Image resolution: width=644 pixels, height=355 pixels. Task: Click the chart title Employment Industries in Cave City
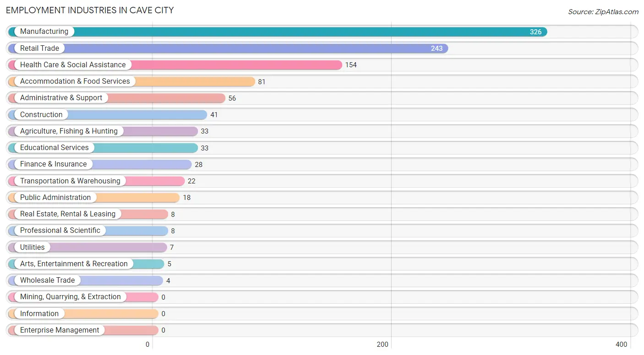click(90, 10)
